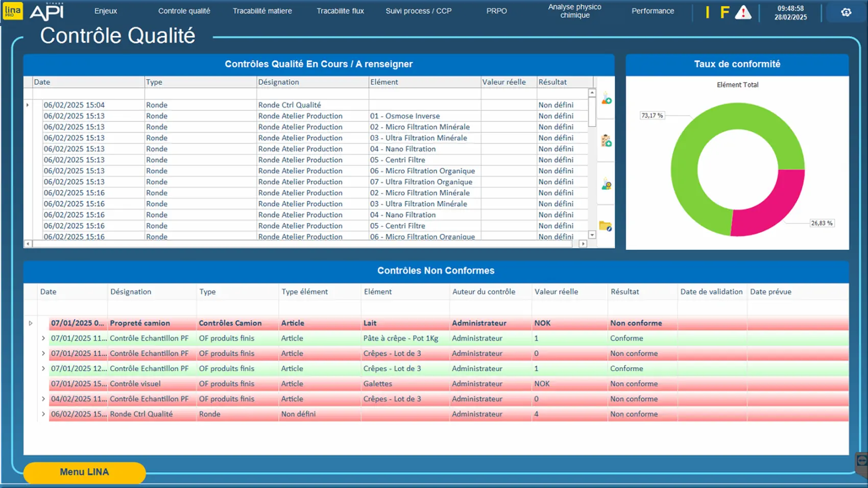
Task: Open the Suivi process / CCP menu
Action: [418, 11]
